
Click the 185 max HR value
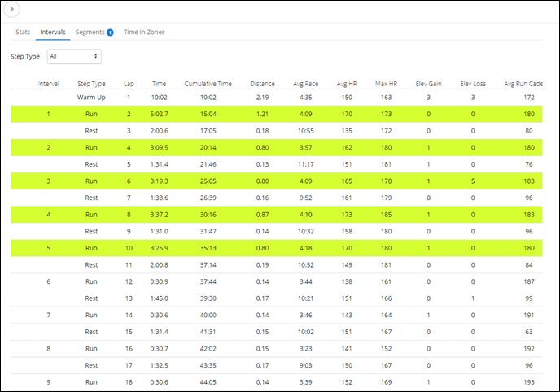[x=386, y=215]
